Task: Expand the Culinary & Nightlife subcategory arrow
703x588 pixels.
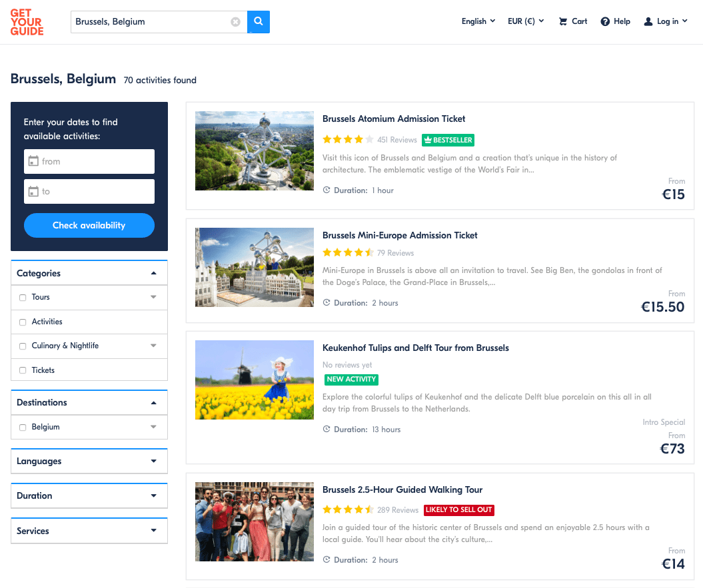Action: click(153, 346)
